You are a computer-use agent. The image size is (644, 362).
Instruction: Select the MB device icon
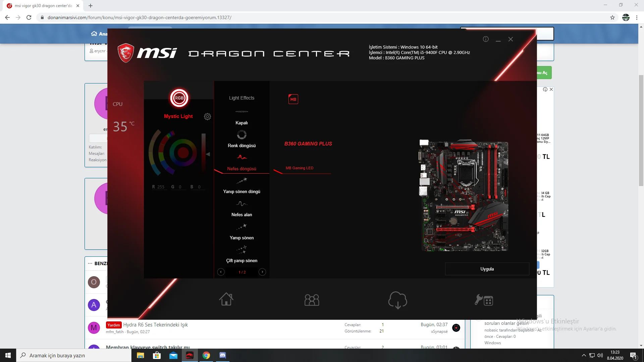[x=293, y=99]
